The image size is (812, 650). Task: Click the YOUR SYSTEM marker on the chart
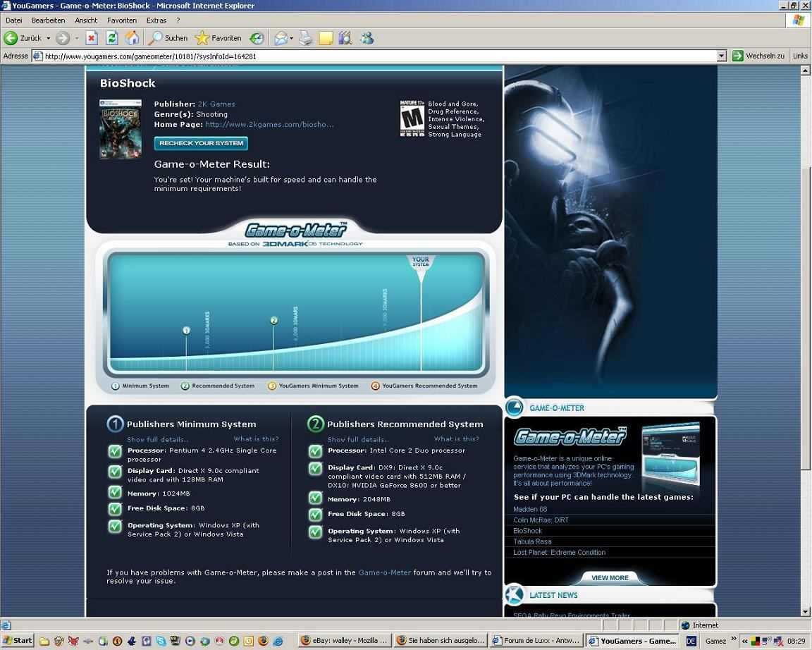(421, 262)
